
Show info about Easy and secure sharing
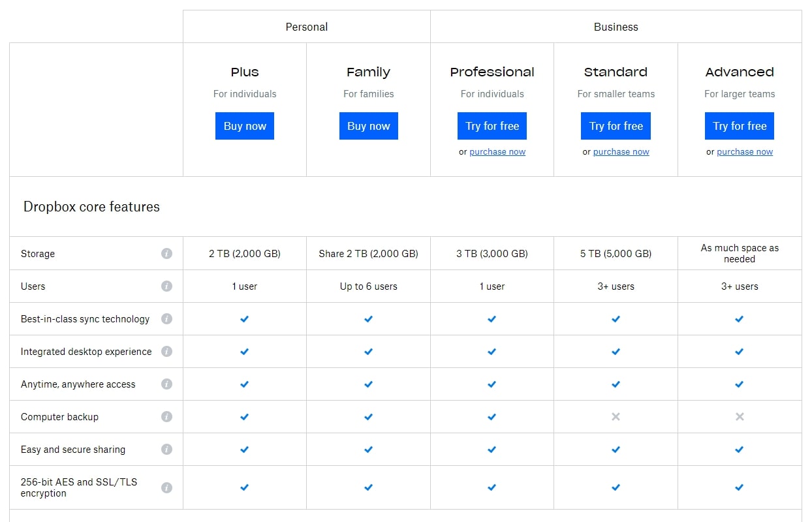[166, 449]
